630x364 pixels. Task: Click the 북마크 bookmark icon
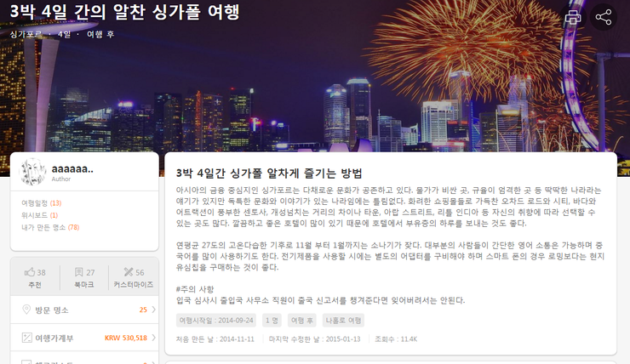[78, 272]
